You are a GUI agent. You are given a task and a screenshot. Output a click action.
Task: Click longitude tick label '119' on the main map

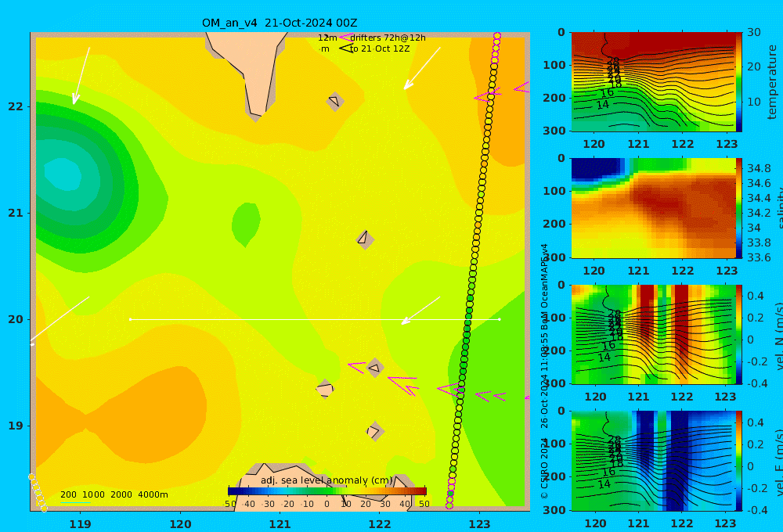[80, 524]
